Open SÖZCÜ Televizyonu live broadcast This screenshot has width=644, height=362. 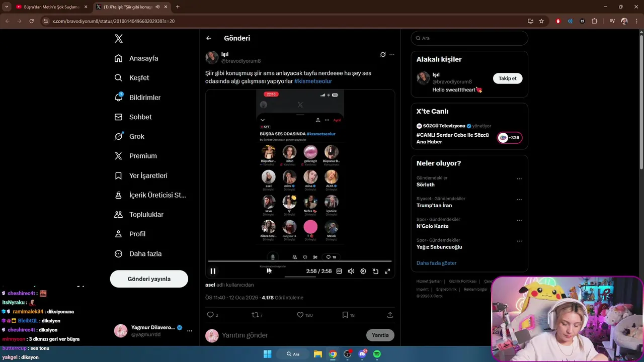[469, 134]
